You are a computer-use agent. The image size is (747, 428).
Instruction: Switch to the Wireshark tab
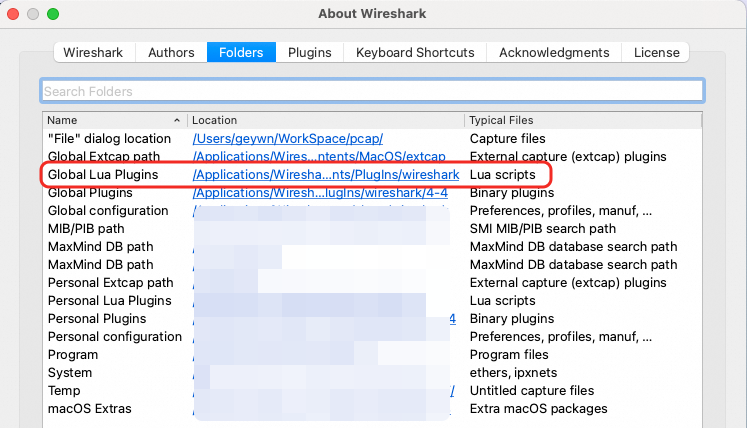[93, 52]
